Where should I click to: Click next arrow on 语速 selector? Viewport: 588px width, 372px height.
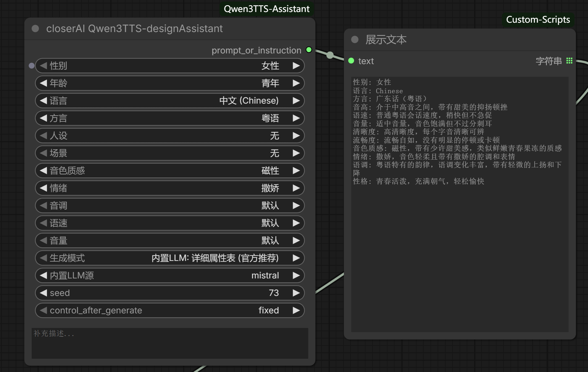[296, 223]
